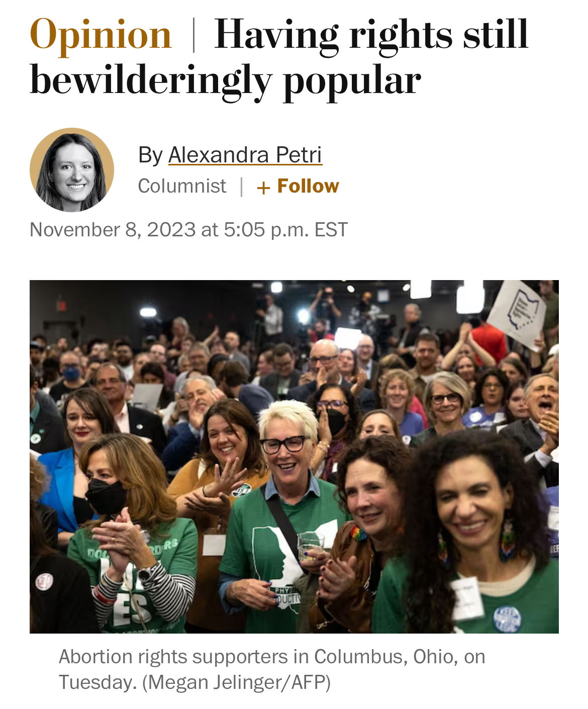588x709 pixels.
Task: Click the word 'bewilderingly' in the headline
Action: 150,80
